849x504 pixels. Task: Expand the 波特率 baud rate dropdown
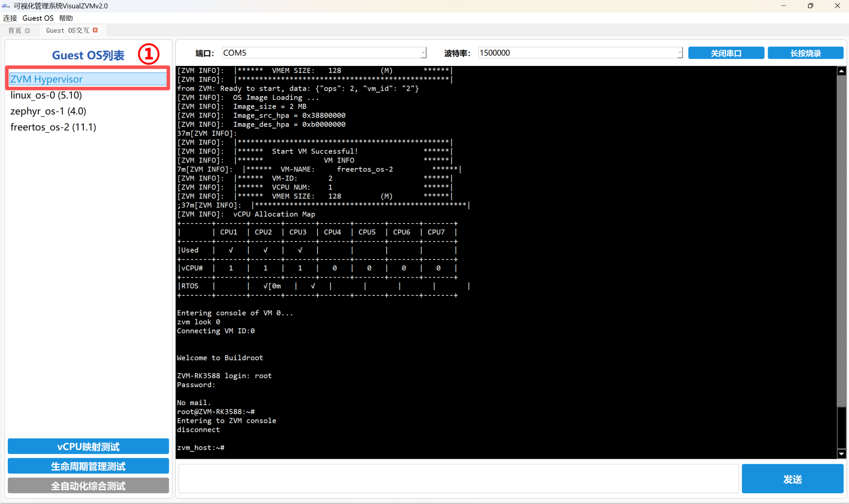point(679,53)
